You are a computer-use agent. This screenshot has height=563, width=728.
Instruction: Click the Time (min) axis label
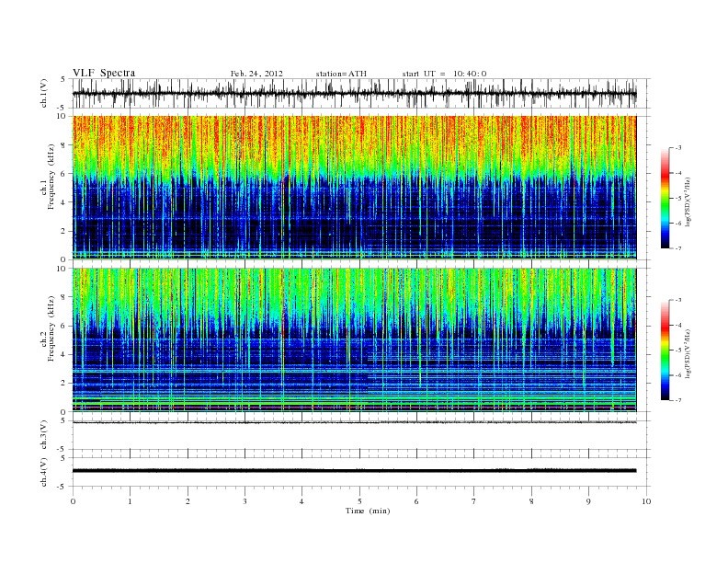(368, 511)
